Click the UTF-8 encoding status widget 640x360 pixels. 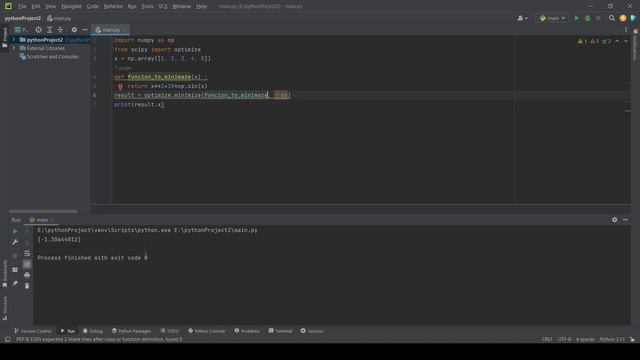click(564, 340)
